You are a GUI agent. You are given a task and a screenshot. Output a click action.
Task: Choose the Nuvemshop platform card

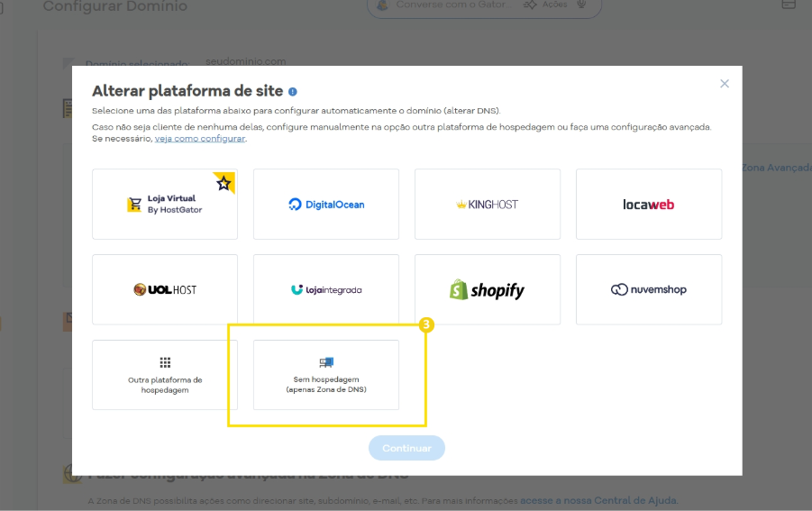649,289
